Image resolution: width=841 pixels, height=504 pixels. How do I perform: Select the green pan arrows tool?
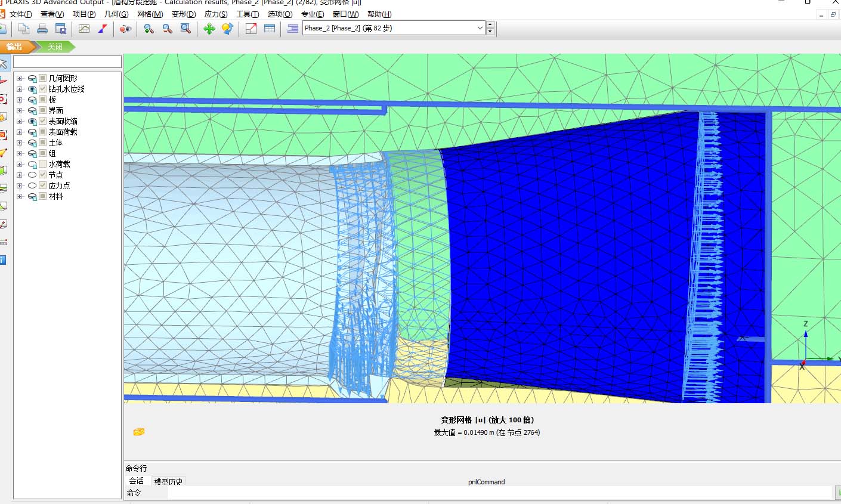[x=209, y=29]
